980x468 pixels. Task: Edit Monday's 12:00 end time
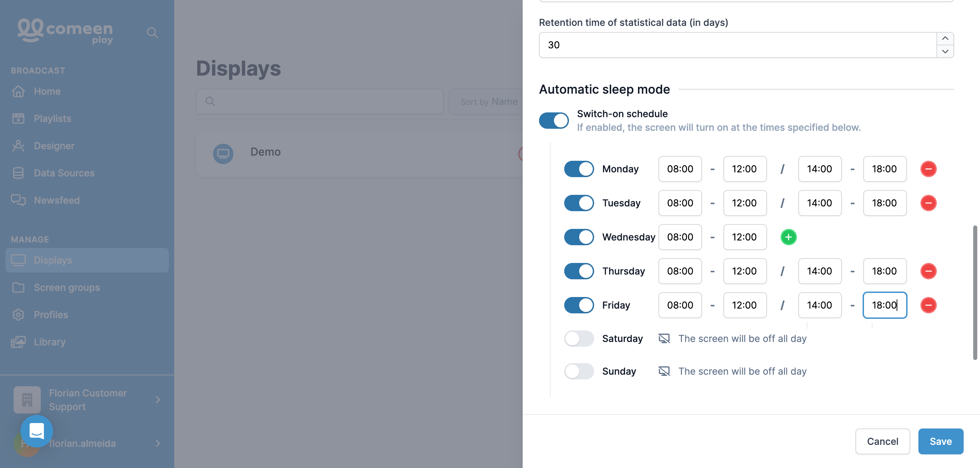coord(745,169)
